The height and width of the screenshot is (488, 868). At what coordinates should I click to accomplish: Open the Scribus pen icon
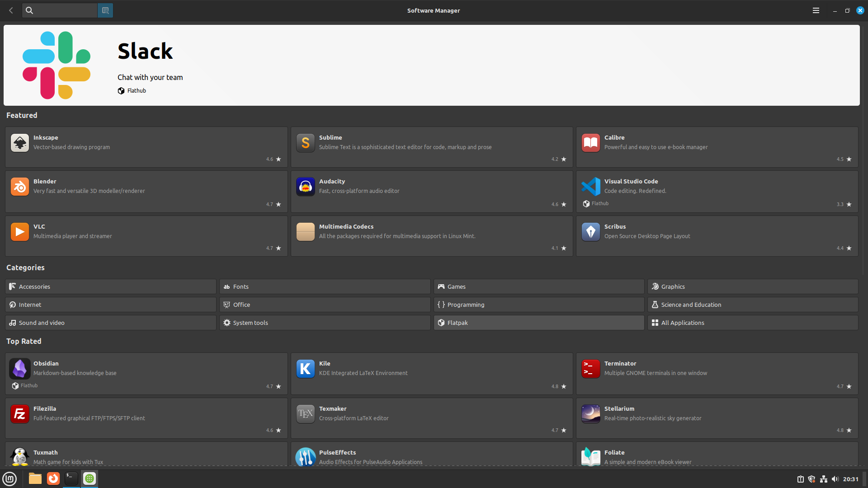point(591,232)
